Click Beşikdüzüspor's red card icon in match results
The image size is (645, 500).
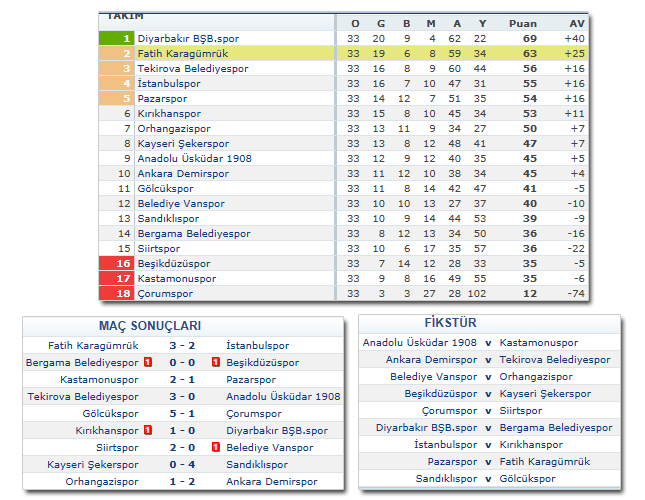[x=216, y=362]
